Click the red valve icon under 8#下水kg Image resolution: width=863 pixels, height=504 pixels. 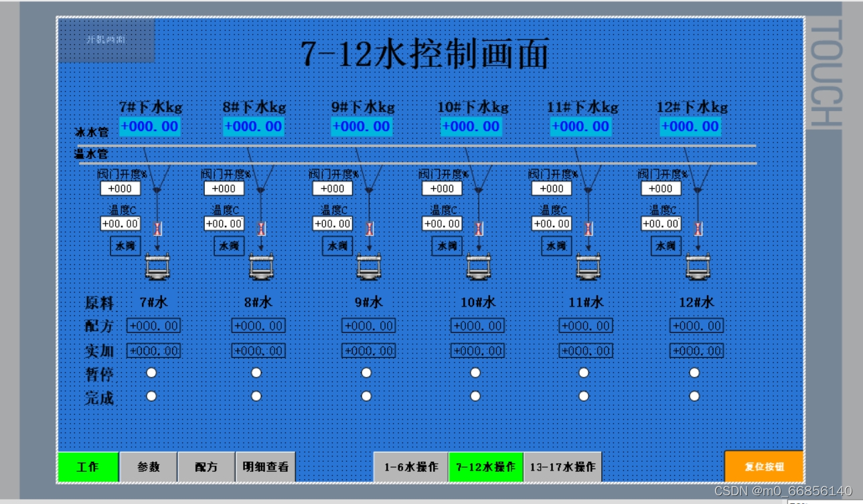pyautogui.click(x=261, y=229)
